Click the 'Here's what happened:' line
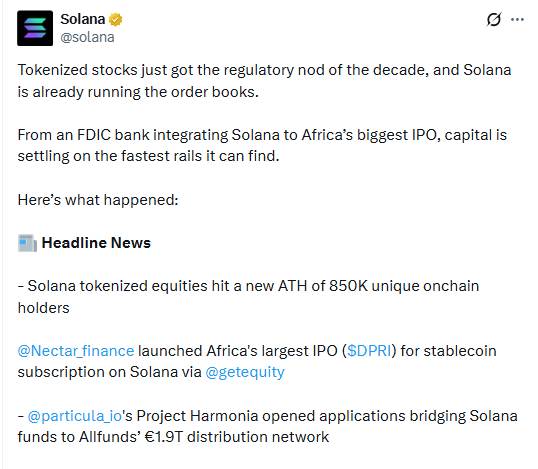Screen dimensions: 538x469 98,200
